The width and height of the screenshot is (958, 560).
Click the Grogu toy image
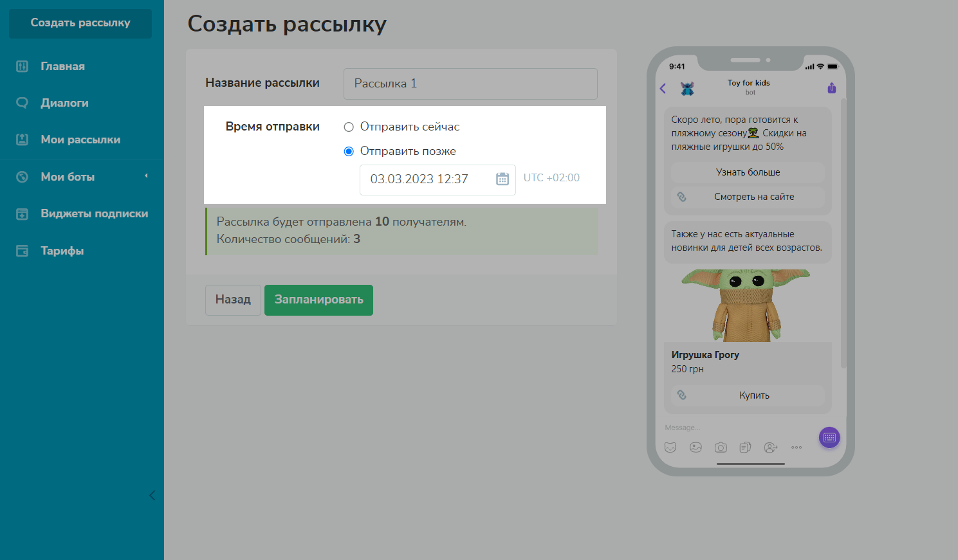(x=746, y=305)
